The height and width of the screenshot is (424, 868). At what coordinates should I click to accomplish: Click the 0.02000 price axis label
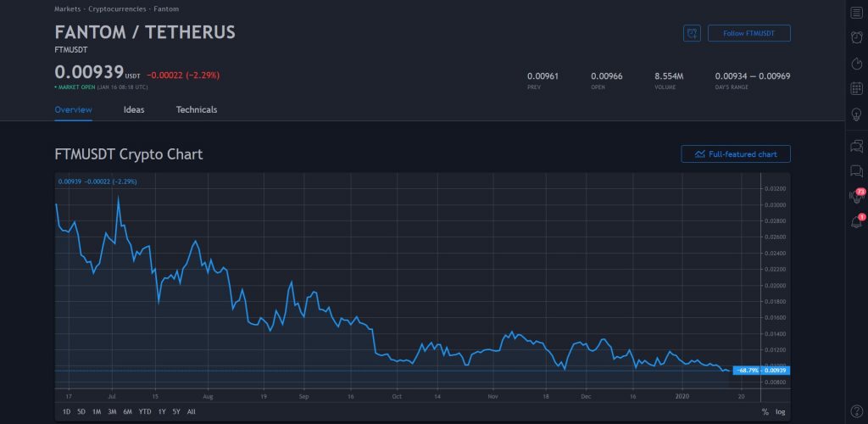775,286
